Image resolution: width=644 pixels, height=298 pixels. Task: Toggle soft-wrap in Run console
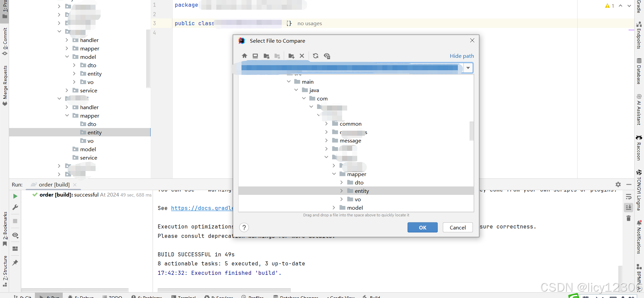pos(629,197)
